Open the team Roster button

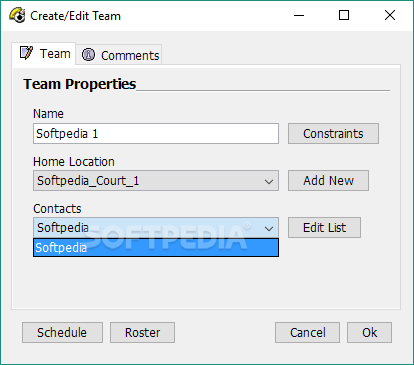(x=142, y=333)
